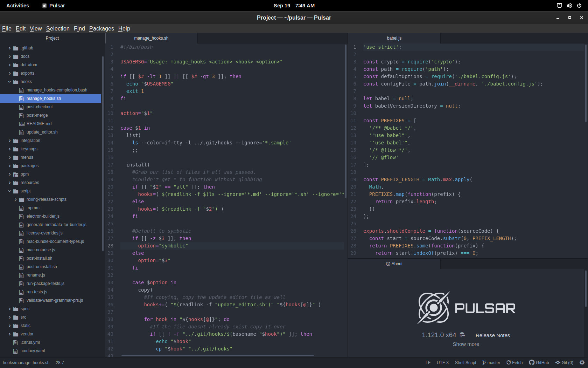Click the screen icon in system tray
This screenshot has height=368, width=588.
pos(559,6)
